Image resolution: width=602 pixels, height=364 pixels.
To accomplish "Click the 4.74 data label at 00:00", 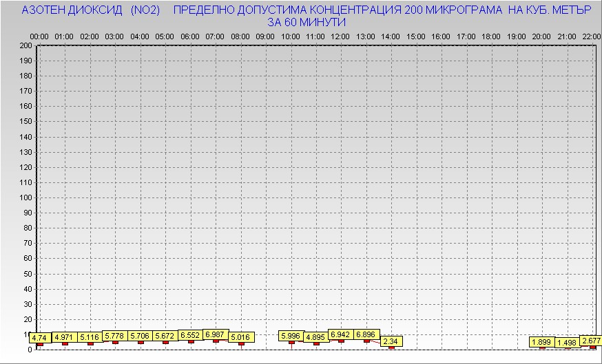I will click(39, 338).
